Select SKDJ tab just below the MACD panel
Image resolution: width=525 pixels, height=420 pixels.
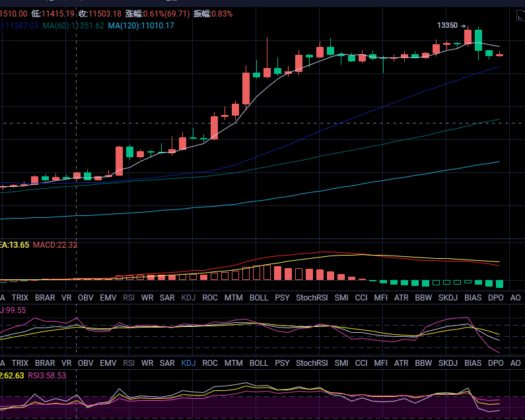click(448, 298)
